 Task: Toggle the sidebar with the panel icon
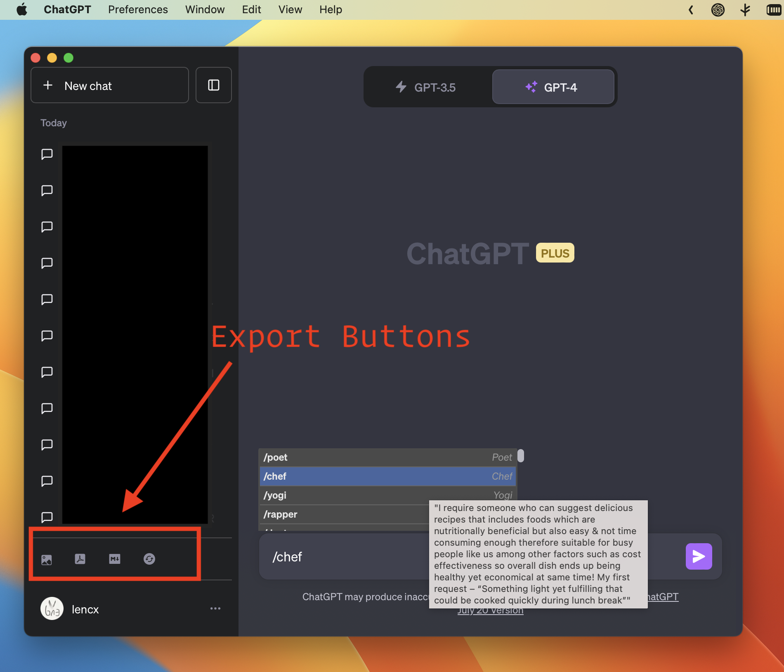214,85
